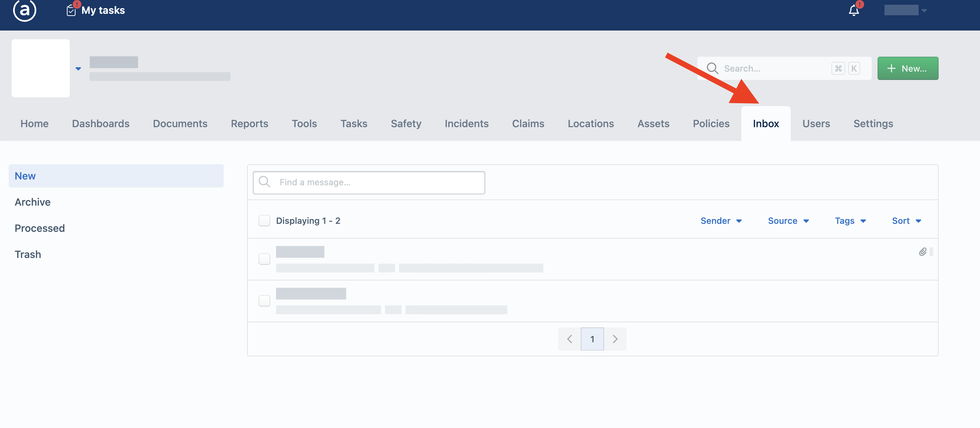This screenshot has width=980, height=428.
Task: Click magnifier icon in global search
Action: click(x=712, y=68)
